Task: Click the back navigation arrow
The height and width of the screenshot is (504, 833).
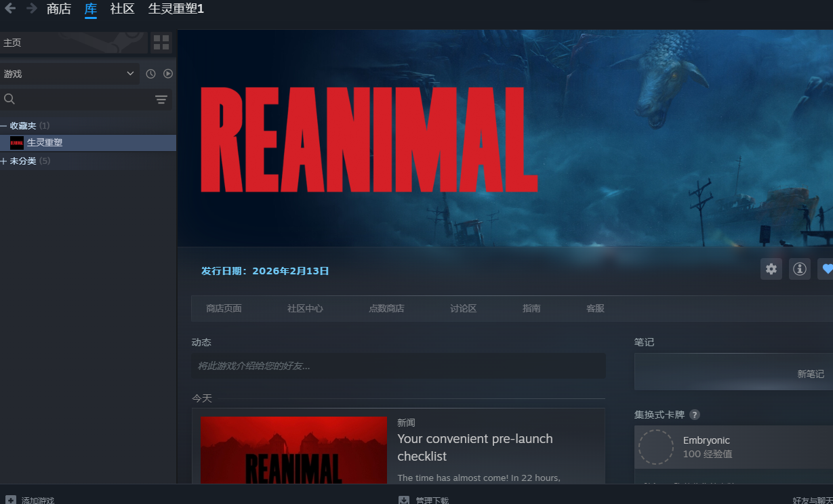Action: click(10, 9)
